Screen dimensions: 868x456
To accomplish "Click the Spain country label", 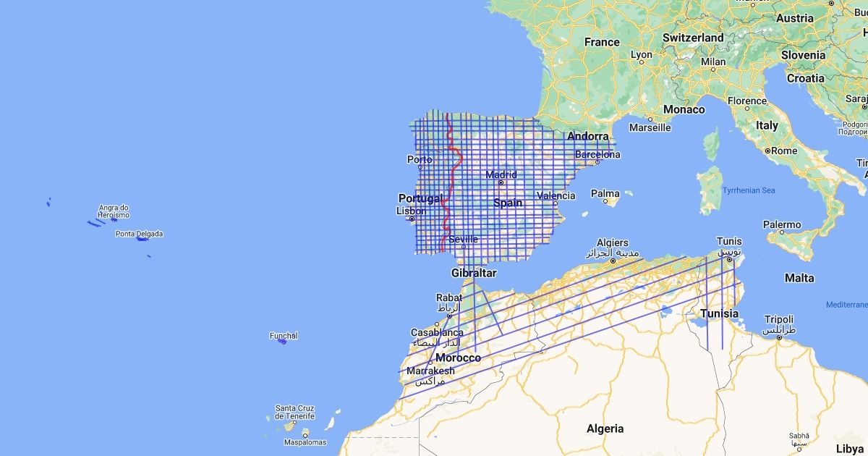I will click(x=508, y=203).
